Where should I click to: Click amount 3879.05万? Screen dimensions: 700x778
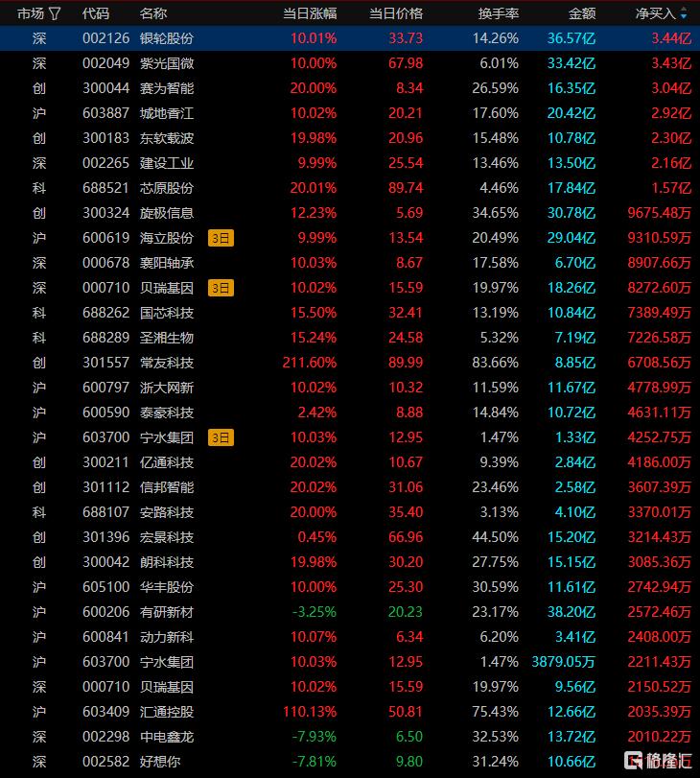(x=564, y=662)
